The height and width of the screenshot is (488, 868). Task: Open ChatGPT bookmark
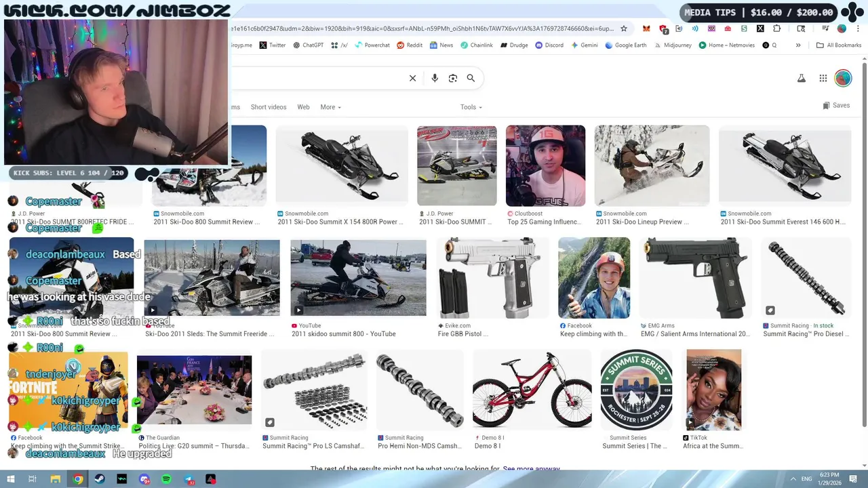click(x=309, y=45)
